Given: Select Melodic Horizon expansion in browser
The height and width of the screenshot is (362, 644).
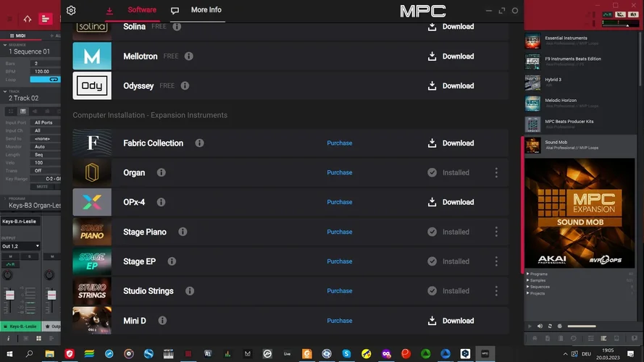Looking at the screenshot, I should point(580,103).
